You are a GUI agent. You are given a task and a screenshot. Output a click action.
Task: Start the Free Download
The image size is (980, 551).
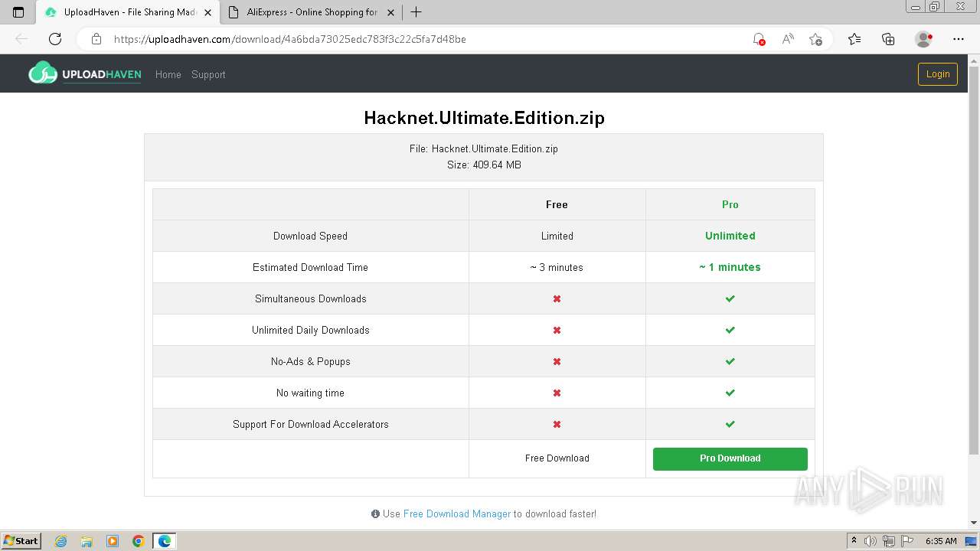tap(557, 458)
